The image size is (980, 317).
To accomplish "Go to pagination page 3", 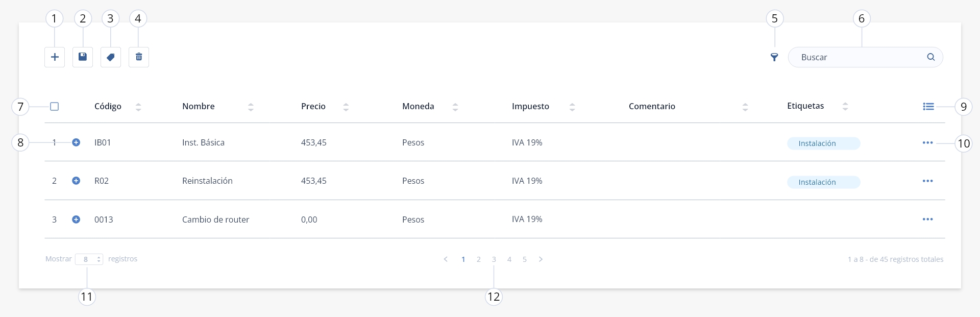I will click(494, 259).
